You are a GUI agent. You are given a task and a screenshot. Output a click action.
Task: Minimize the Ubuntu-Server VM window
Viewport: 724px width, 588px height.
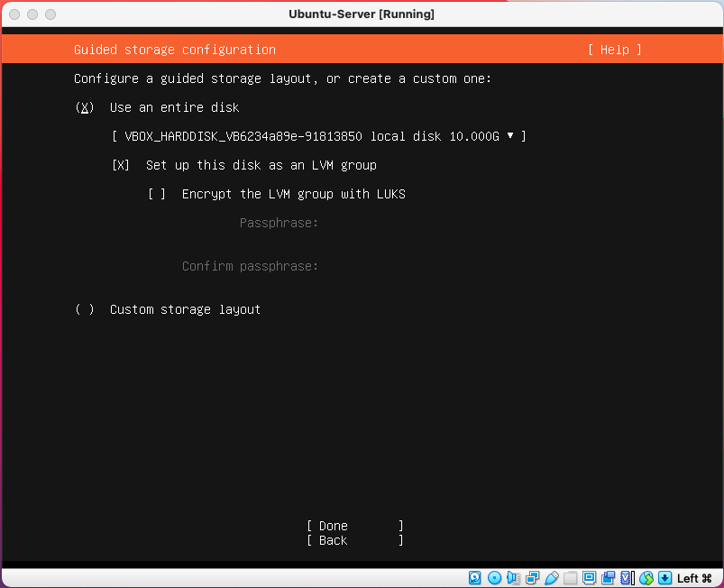(x=32, y=14)
